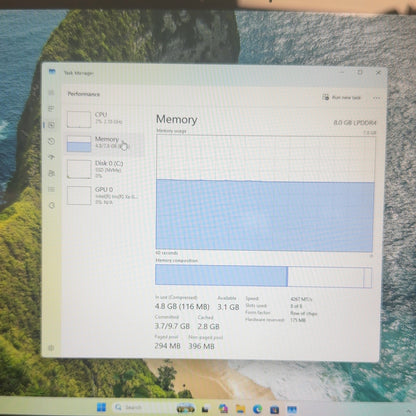Click Run new task button
Image resolution: width=416 pixels, height=416 pixels.
(342, 97)
